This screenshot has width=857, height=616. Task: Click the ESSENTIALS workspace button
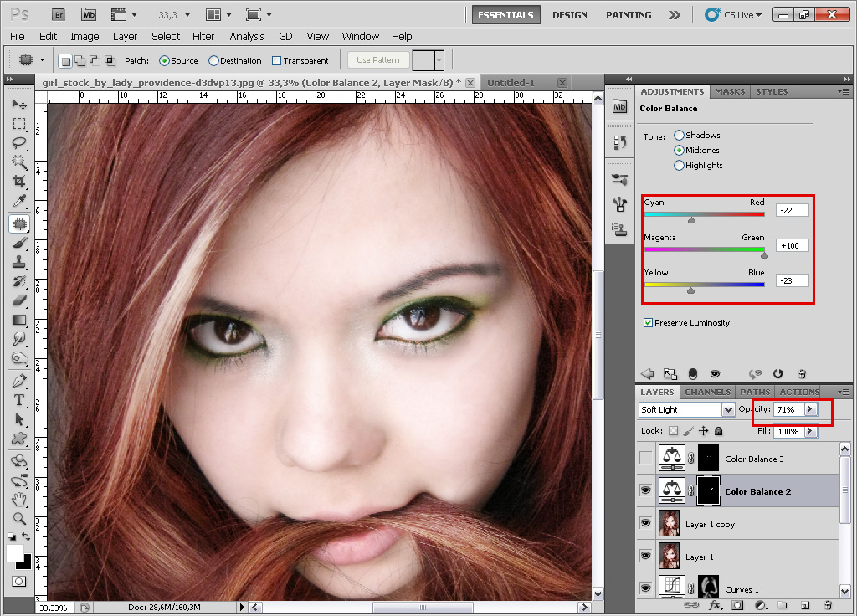(x=505, y=15)
